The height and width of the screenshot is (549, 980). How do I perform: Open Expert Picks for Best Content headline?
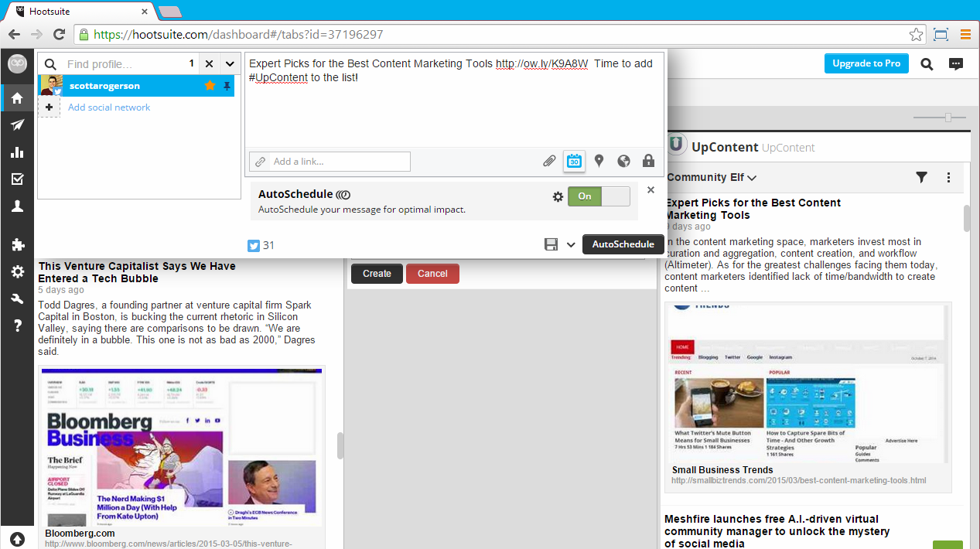click(753, 209)
